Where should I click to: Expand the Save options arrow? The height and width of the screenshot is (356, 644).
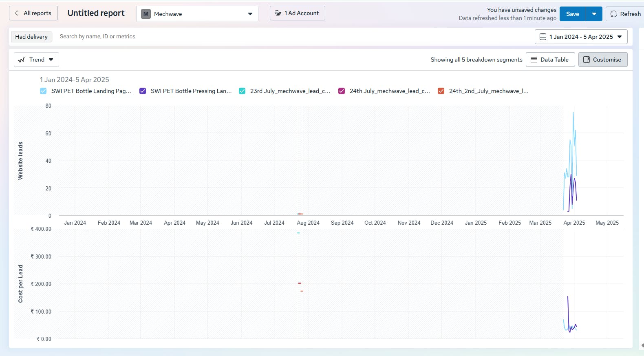594,14
